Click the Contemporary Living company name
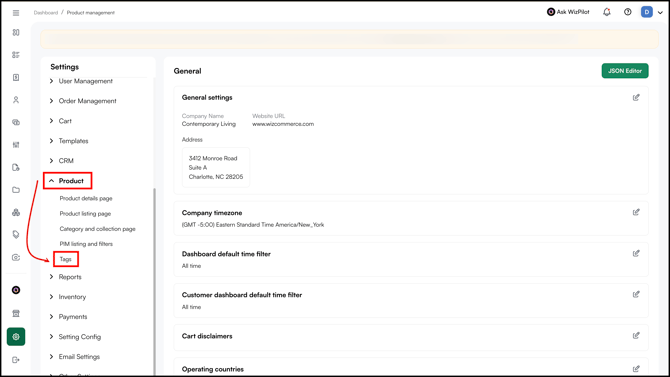 tap(209, 124)
